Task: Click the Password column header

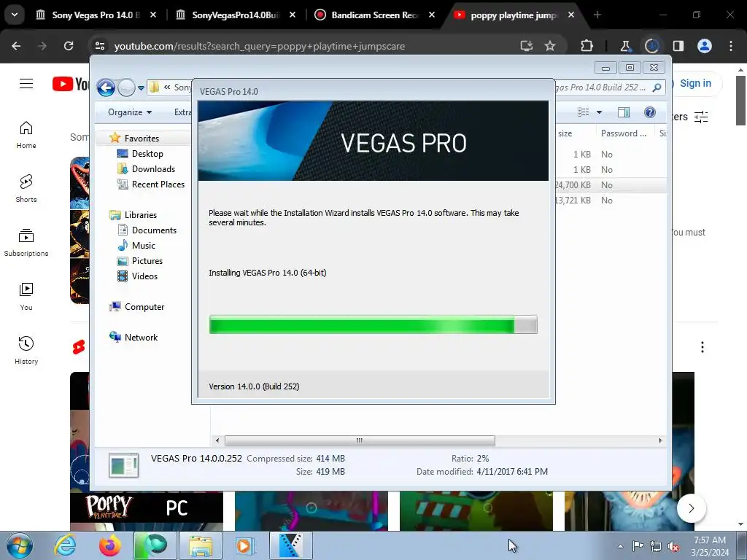Action: (624, 133)
